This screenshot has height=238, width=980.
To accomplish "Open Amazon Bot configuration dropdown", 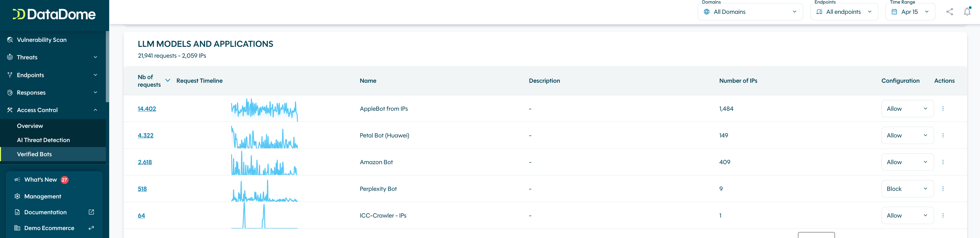I will point(907,162).
